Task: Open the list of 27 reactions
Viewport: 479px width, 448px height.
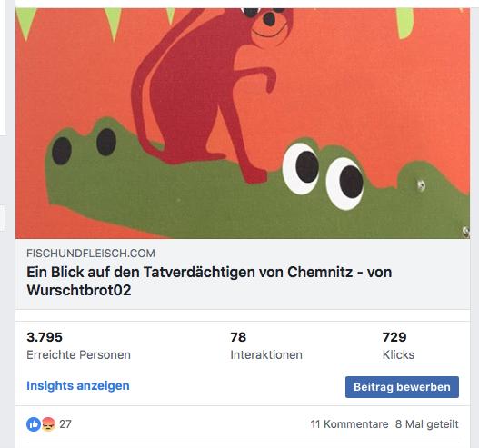Action: (x=65, y=424)
